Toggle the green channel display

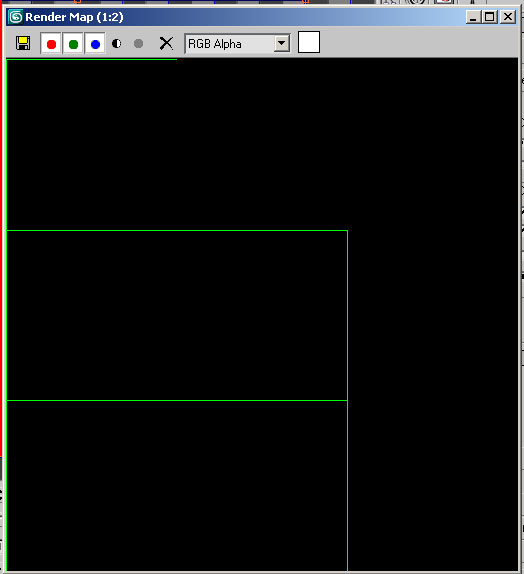tap(73, 44)
